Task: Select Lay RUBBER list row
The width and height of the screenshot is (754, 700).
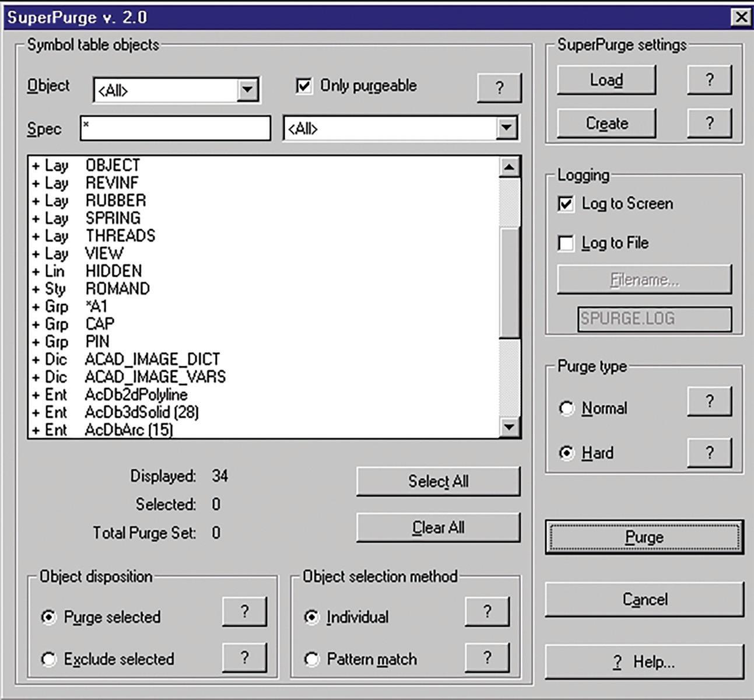Action: tap(264, 201)
